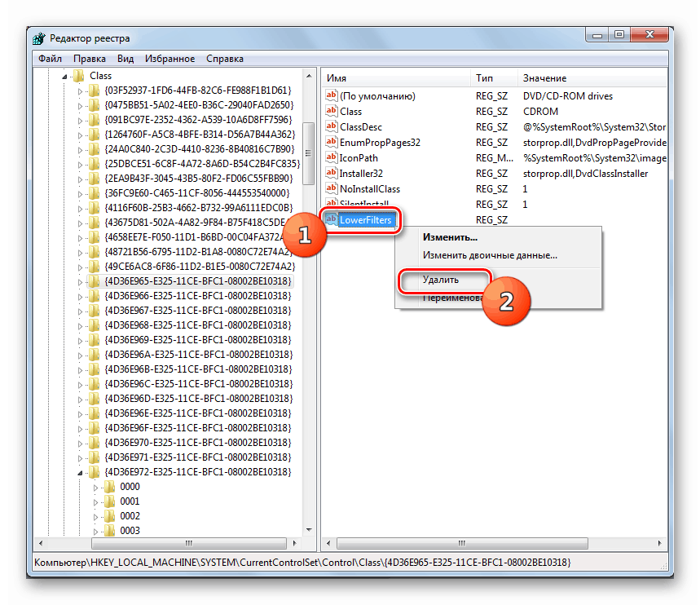Select key {2EA9B43F-3045-43B5-80F2-FD06C55FBB90}
Viewport: 700px width, 605px height.
pos(199,179)
